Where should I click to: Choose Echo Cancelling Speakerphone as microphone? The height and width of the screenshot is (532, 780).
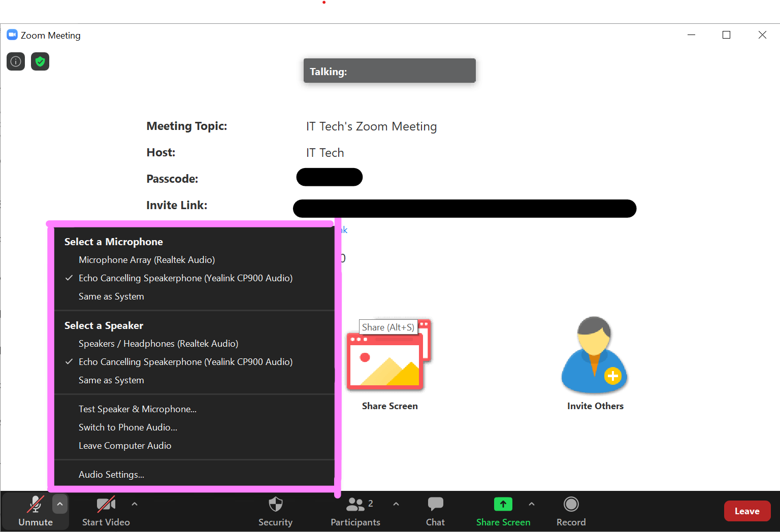click(x=194, y=278)
